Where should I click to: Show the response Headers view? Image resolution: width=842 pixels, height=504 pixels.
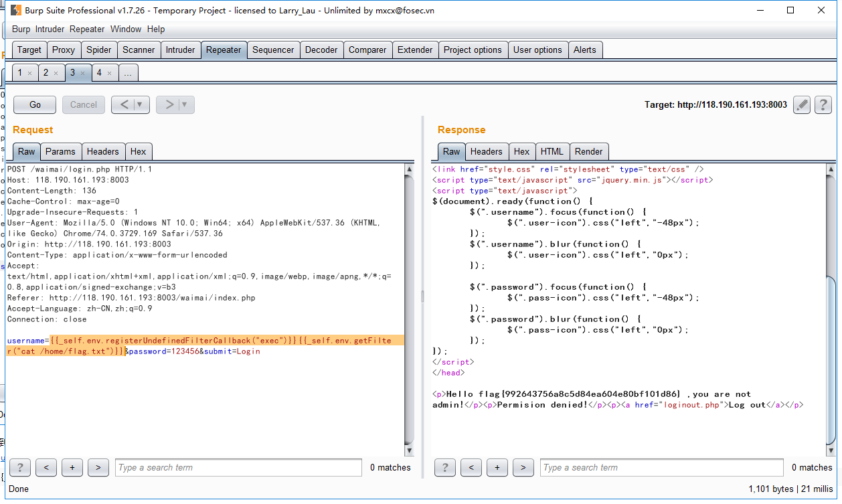pos(487,151)
